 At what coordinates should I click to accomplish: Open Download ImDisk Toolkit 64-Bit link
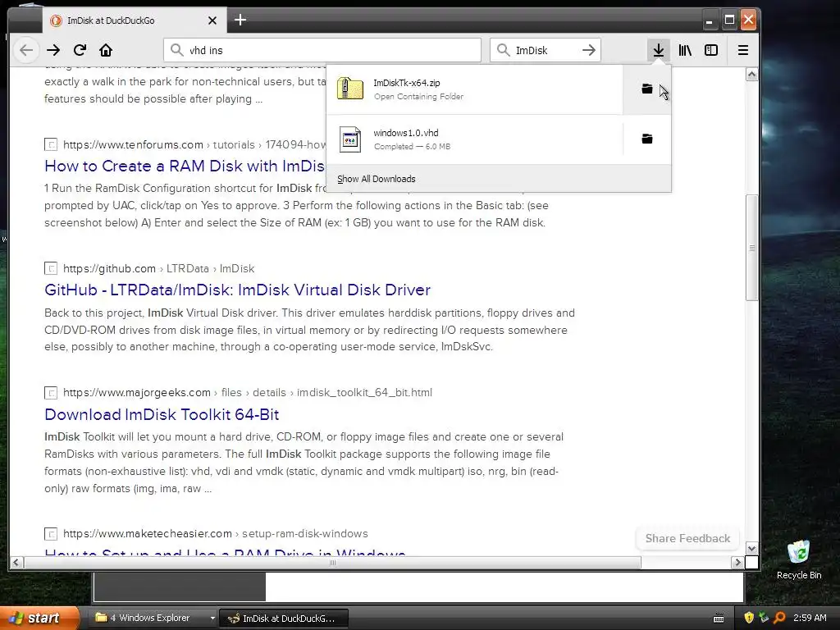click(x=162, y=414)
